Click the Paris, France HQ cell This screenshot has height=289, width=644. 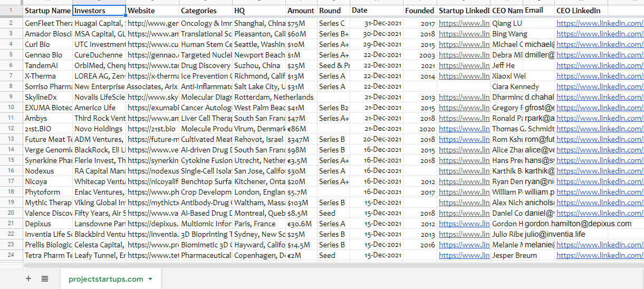259,224
